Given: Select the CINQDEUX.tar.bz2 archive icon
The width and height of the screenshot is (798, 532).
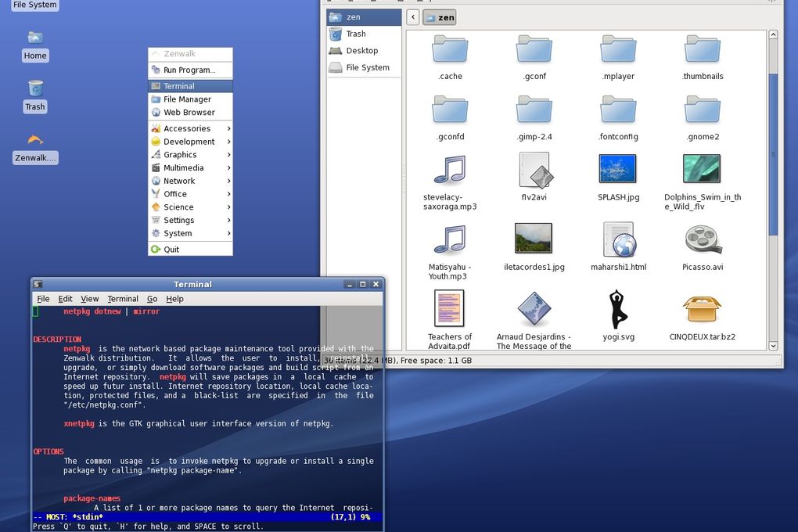Looking at the screenshot, I should point(703,309).
